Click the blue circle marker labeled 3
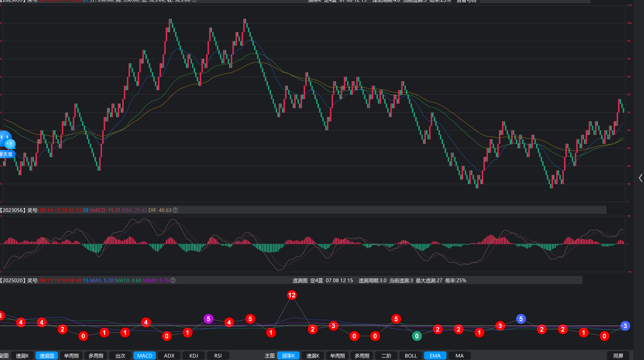 tap(625, 326)
